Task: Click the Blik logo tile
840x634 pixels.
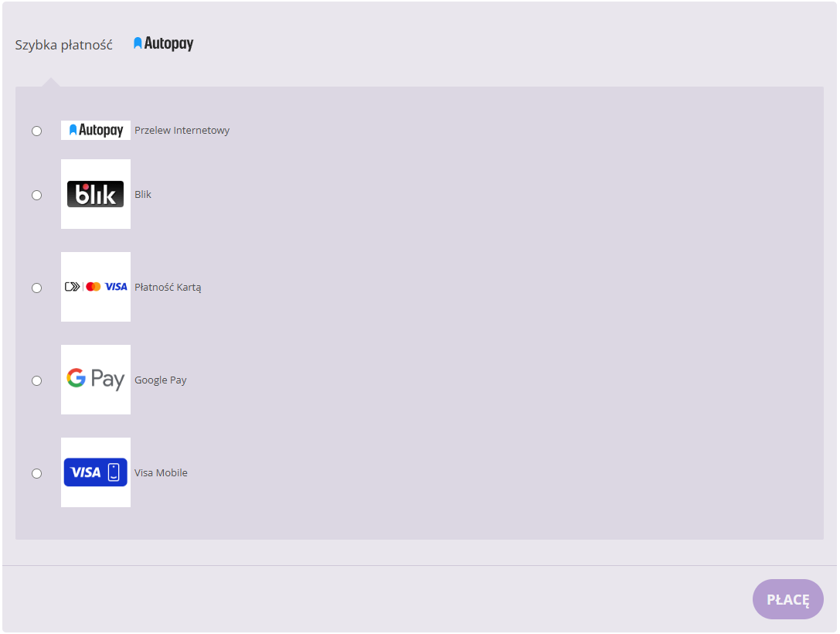Action: tap(96, 194)
